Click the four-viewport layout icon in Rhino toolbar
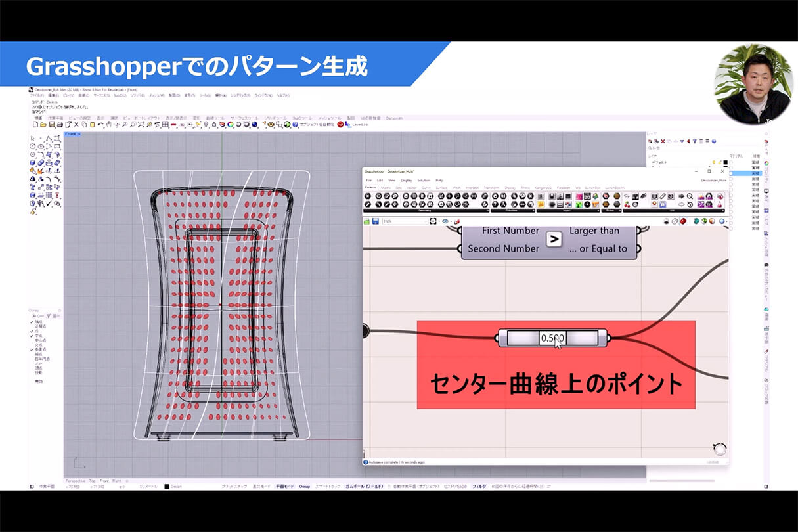The image size is (798, 532). coord(165,123)
